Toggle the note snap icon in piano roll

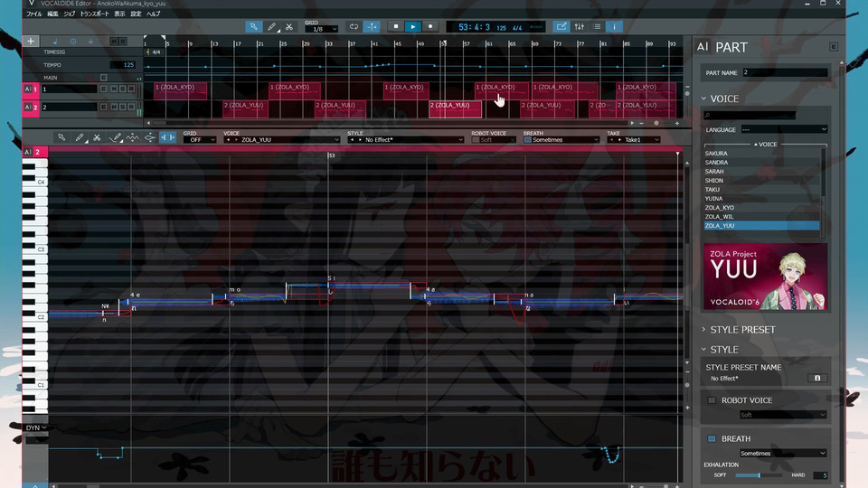[x=167, y=137]
